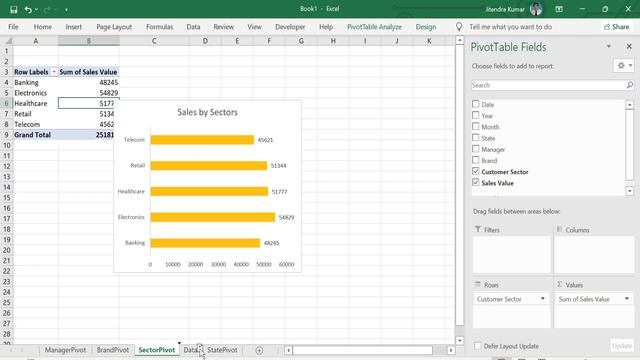Click the field Search box
This screenshot has height=360, width=640.
click(x=548, y=85)
